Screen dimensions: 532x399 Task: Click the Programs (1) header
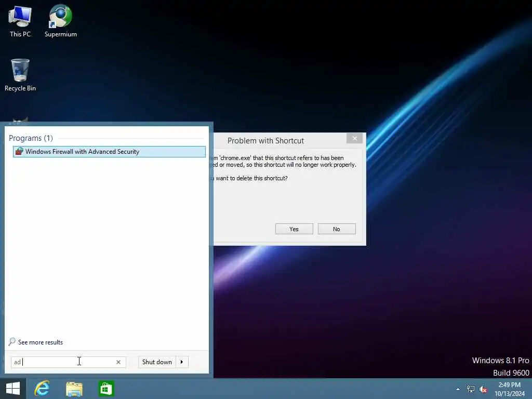click(31, 138)
